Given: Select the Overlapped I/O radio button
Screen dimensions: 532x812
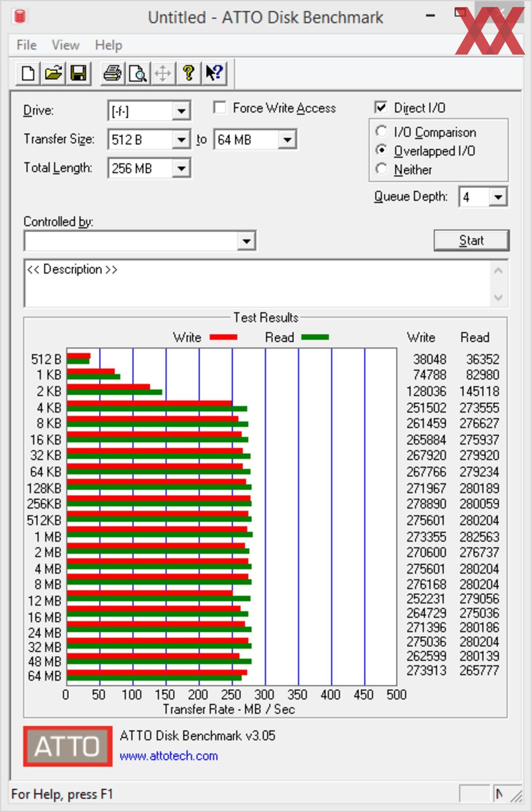Looking at the screenshot, I should click(381, 150).
